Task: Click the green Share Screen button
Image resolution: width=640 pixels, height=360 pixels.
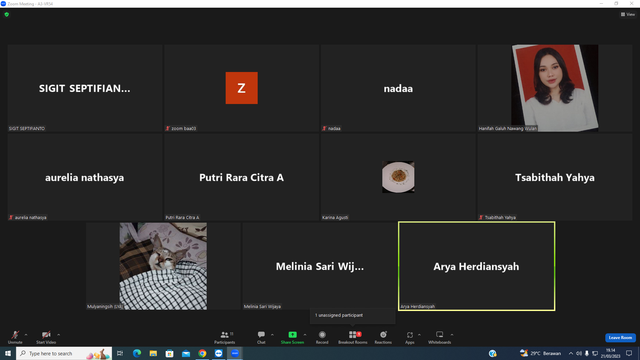Action: [292, 337]
